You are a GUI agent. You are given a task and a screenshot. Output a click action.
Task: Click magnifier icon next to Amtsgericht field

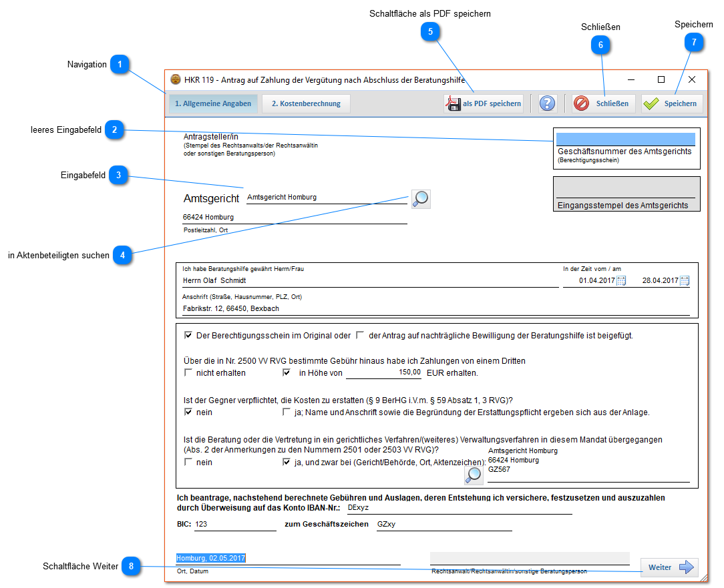(421, 199)
